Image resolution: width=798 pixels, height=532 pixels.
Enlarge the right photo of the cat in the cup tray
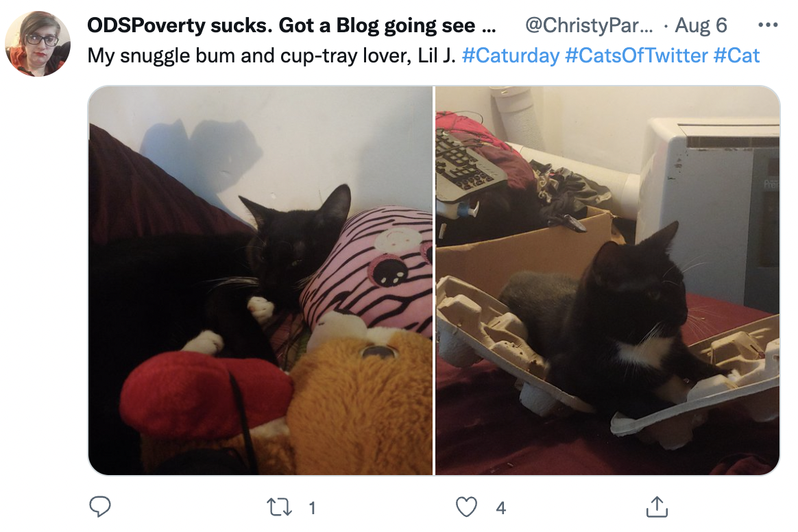click(x=607, y=280)
